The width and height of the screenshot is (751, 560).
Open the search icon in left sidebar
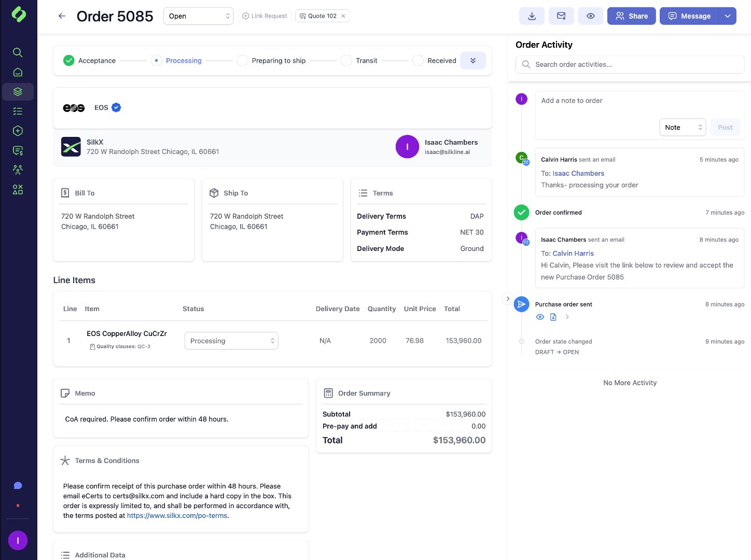point(18,52)
